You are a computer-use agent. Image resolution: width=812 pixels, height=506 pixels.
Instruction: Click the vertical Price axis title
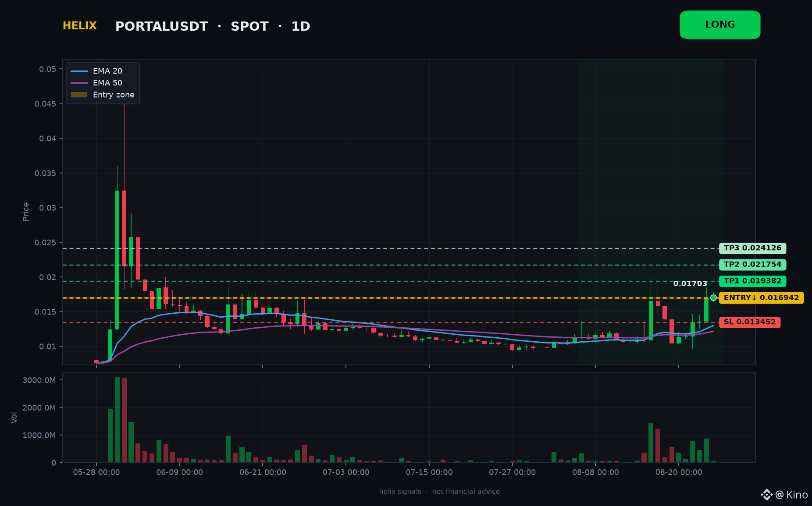(26, 212)
